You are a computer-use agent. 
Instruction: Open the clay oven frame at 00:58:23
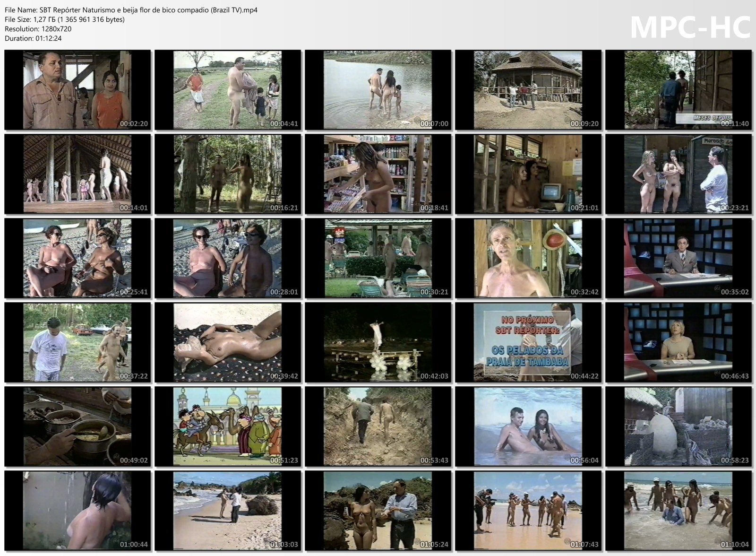(x=679, y=426)
